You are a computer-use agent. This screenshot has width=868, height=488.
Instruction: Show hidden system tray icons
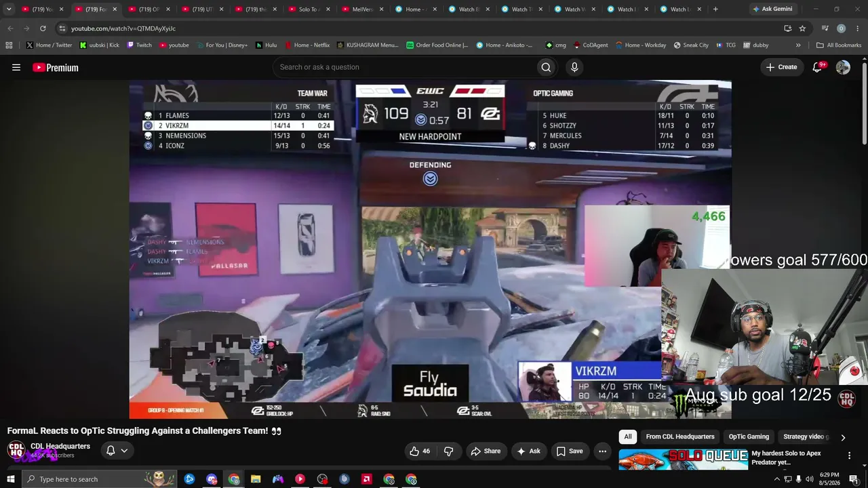(x=776, y=479)
